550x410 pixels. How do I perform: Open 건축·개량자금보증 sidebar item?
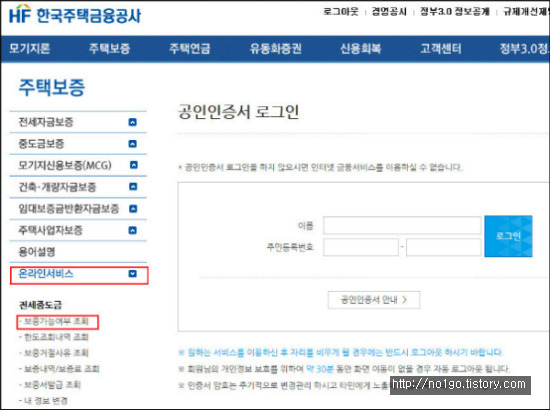(57, 187)
